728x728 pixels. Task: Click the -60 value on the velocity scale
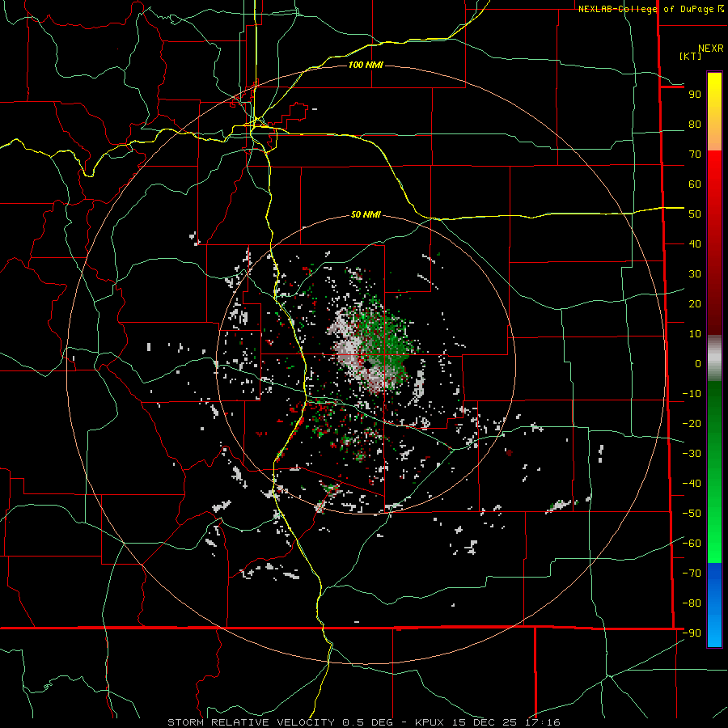pyautogui.click(x=692, y=544)
